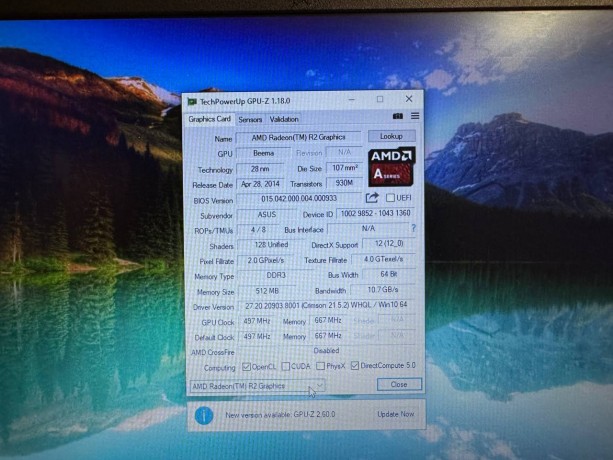The height and width of the screenshot is (460, 613).
Task: Click the DirectX Support value 12 (12_0)
Action: [389, 243]
